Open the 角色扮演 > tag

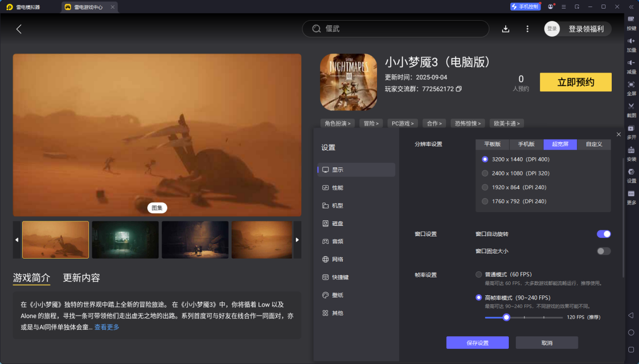pos(338,123)
